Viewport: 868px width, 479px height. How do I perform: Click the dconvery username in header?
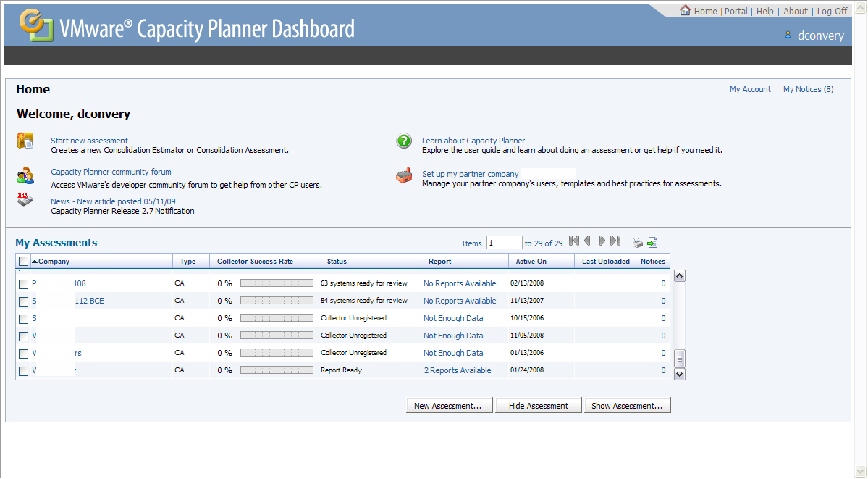(x=820, y=36)
